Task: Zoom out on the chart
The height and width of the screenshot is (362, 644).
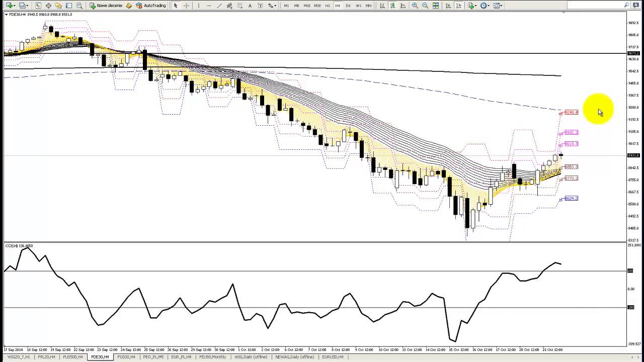Action: click(x=425, y=6)
